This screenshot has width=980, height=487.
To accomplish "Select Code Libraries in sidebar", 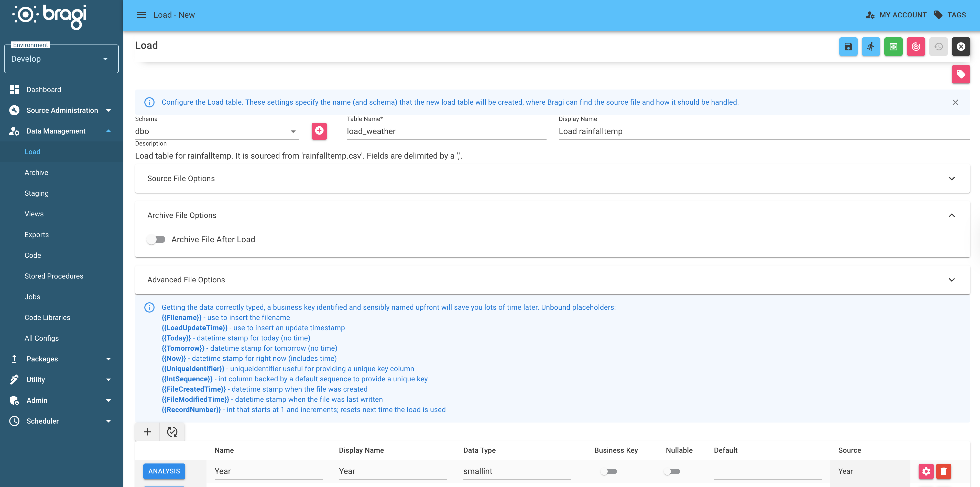I will pyautogui.click(x=61, y=317).
